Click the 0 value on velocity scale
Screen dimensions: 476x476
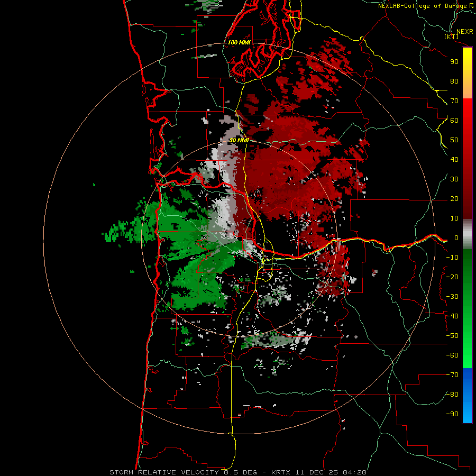[x=456, y=237]
